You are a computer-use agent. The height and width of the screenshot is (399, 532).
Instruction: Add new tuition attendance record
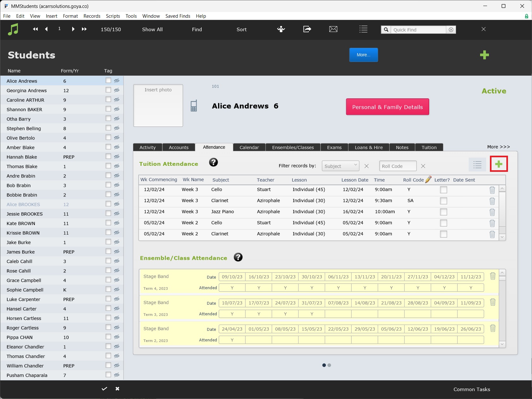[499, 164]
